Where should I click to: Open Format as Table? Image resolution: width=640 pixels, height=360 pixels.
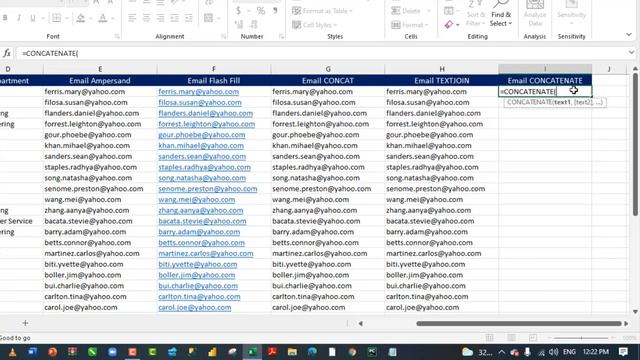click(x=322, y=11)
